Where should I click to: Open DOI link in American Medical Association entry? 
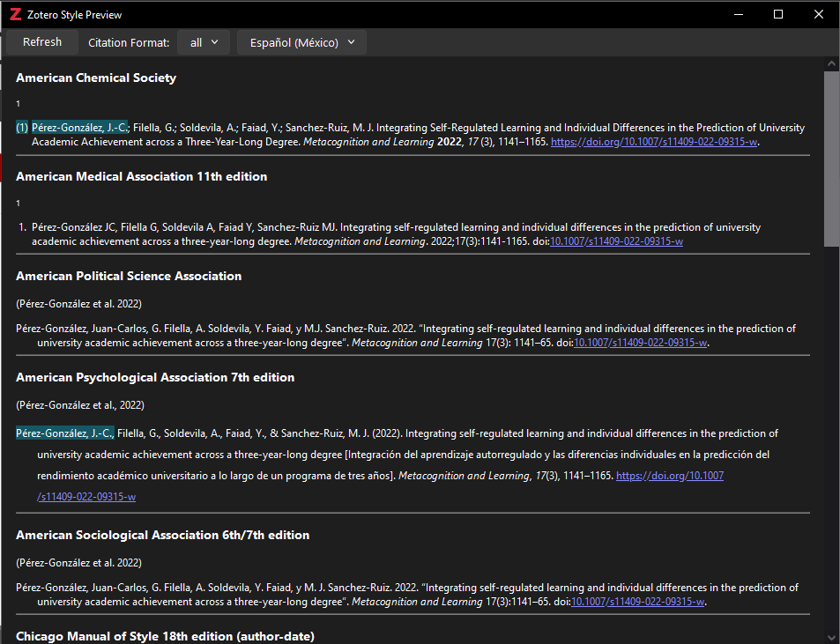click(616, 241)
